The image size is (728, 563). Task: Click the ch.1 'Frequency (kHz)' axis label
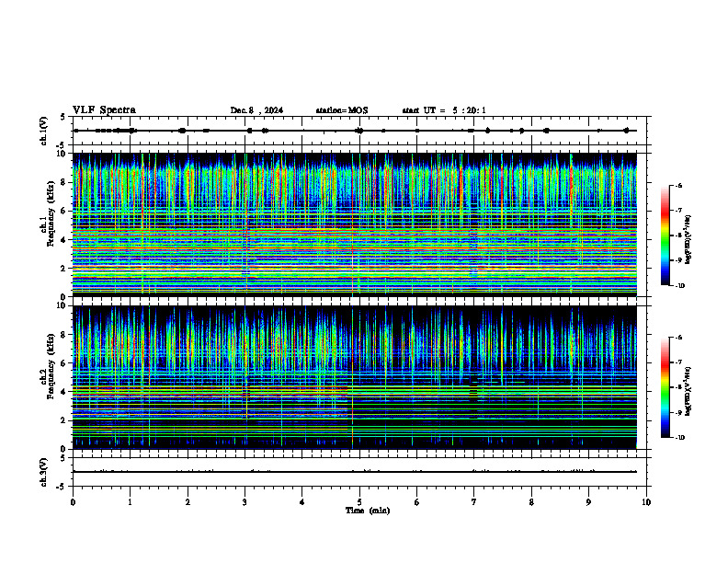coord(51,213)
